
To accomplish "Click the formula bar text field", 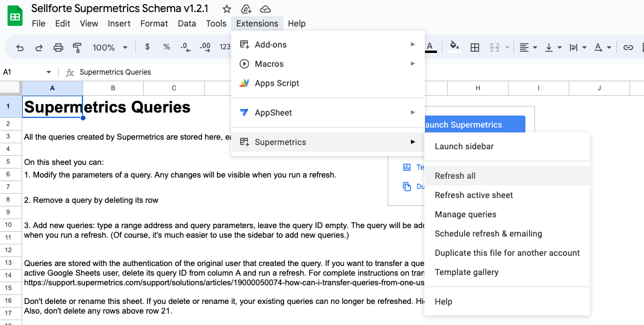I will click(x=241, y=72).
